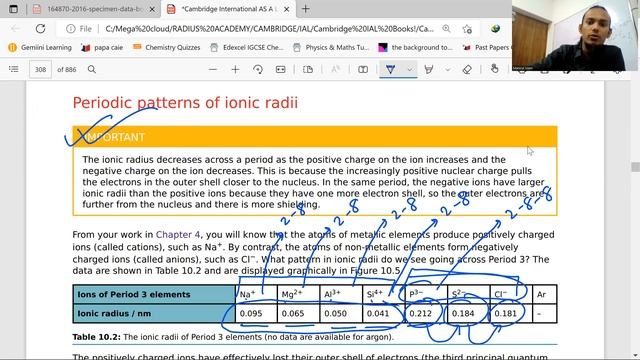The image size is (640, 360).
Task: Click the 0.065 ionic radius value
Action: pos(293,313)
